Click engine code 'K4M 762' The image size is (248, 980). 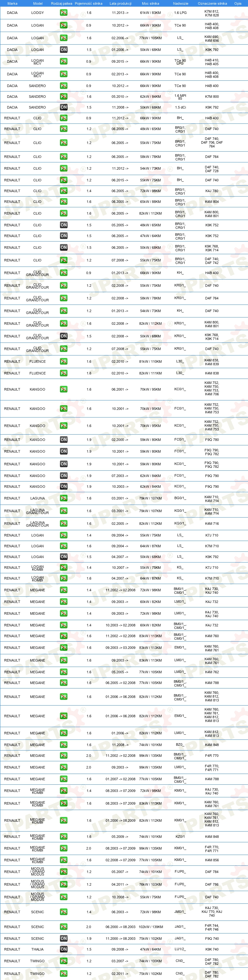[x=212, y=672]
